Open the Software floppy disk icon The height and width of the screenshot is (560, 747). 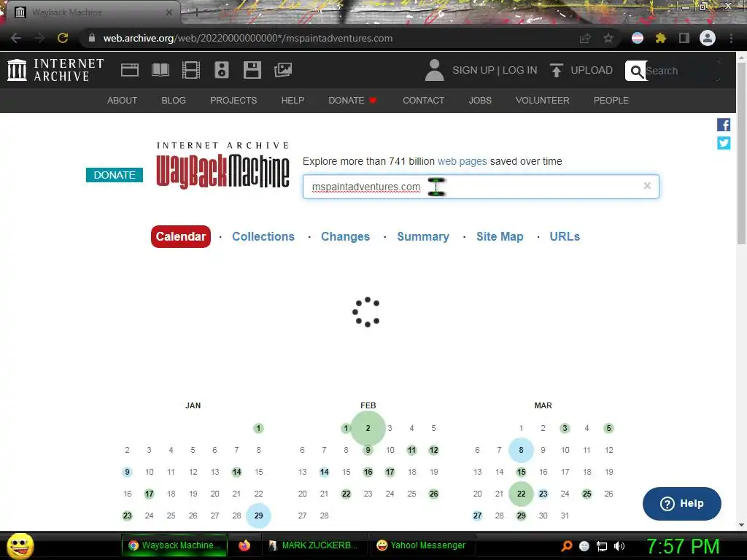pos(252,70)
